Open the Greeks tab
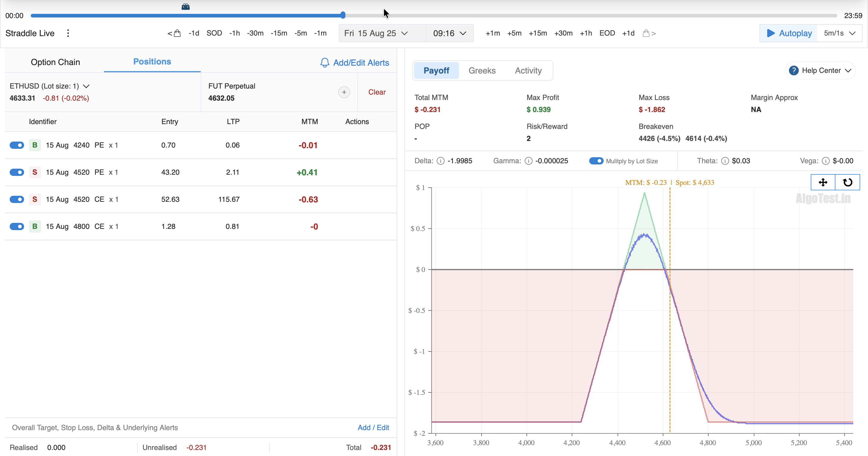868x456 pixels. click(482, 70)
